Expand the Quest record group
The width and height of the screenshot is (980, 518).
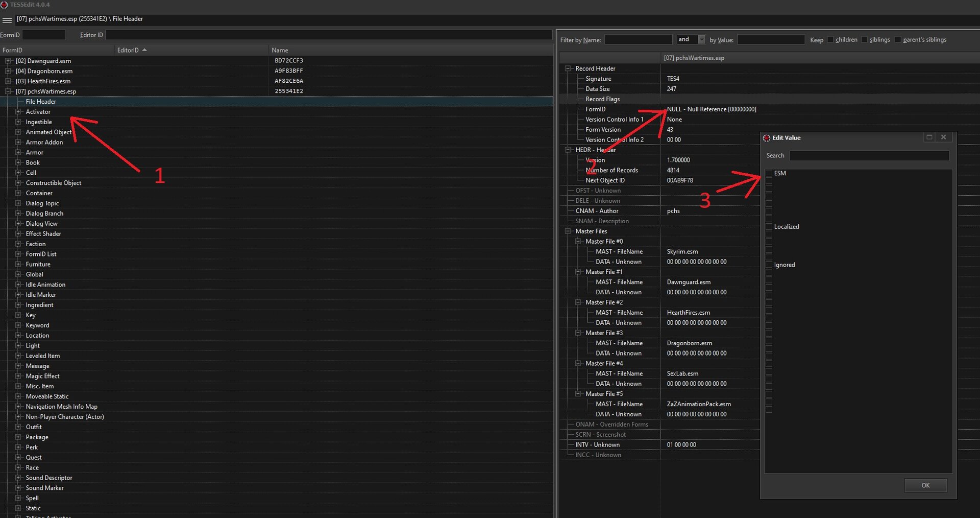click(18, 458)
